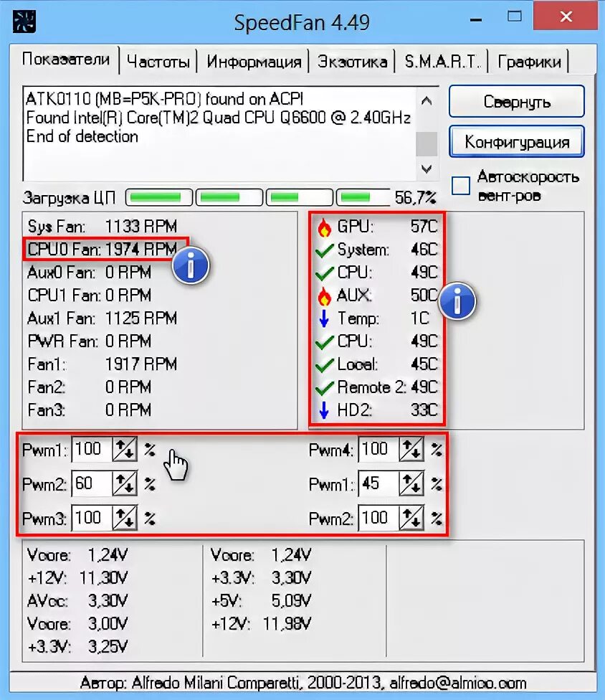Click the bottom-right Pwm2 stepper arrows
This screenshot has height=700, width=605.
pyautogui.click(x=411, y=518)
